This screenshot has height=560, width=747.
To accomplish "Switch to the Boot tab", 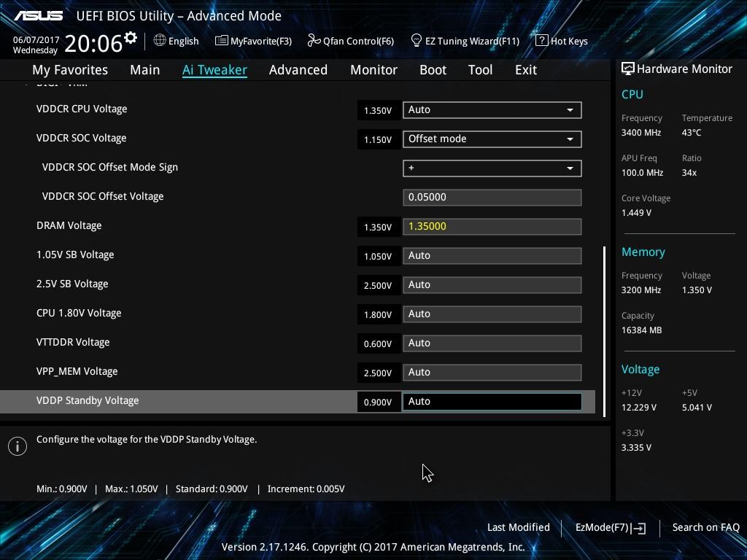I will [x=433, y=70].
